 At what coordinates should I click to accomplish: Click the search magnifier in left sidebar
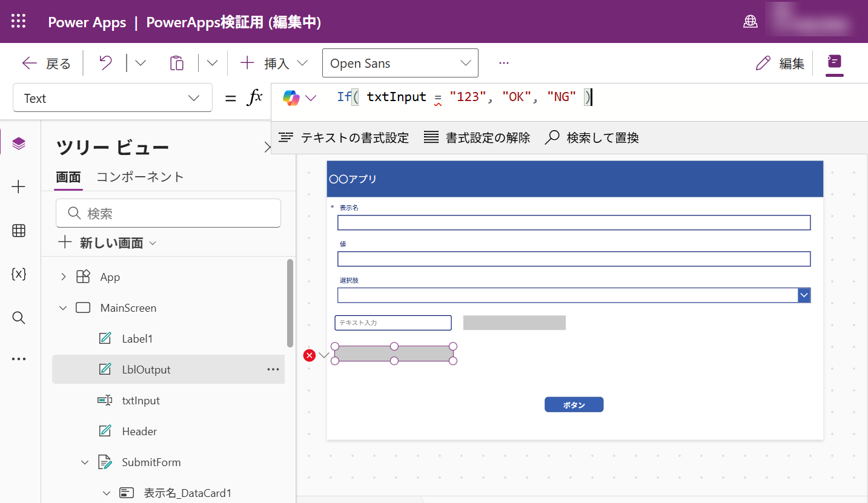[x=19, y=318]
